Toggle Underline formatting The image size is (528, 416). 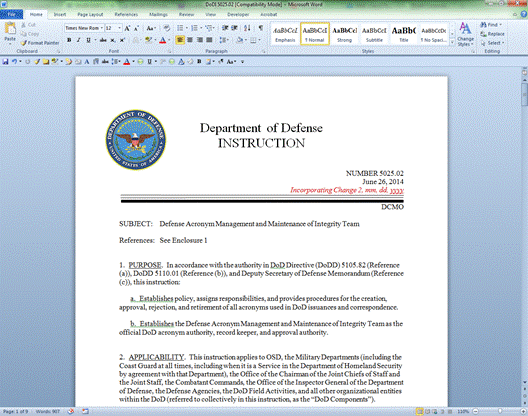(88, 40)
